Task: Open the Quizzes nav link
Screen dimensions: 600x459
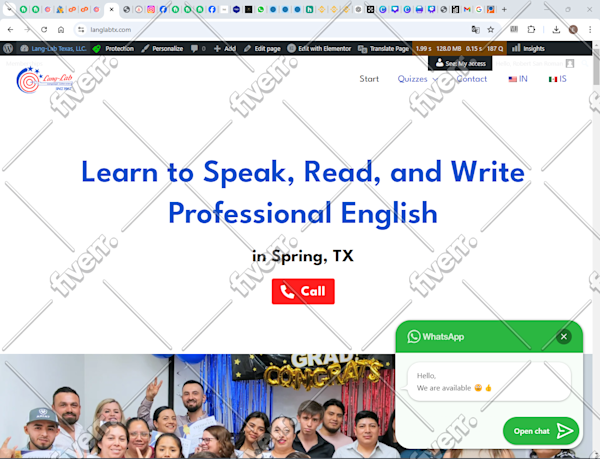Action: (412, 79)
